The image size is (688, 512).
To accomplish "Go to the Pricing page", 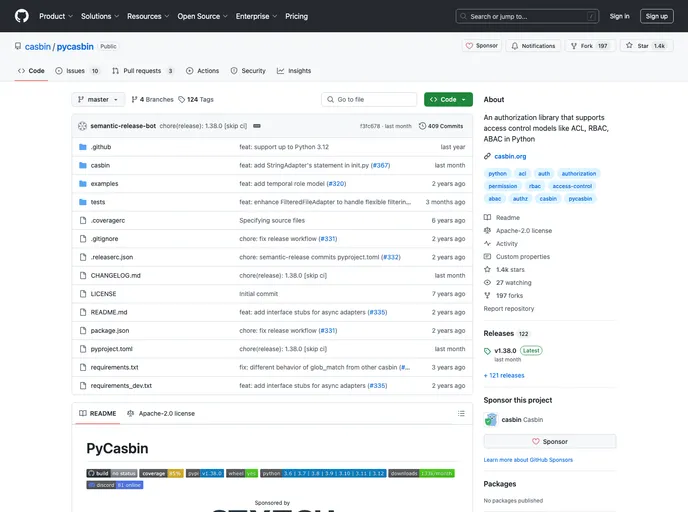I will (297, 16).
